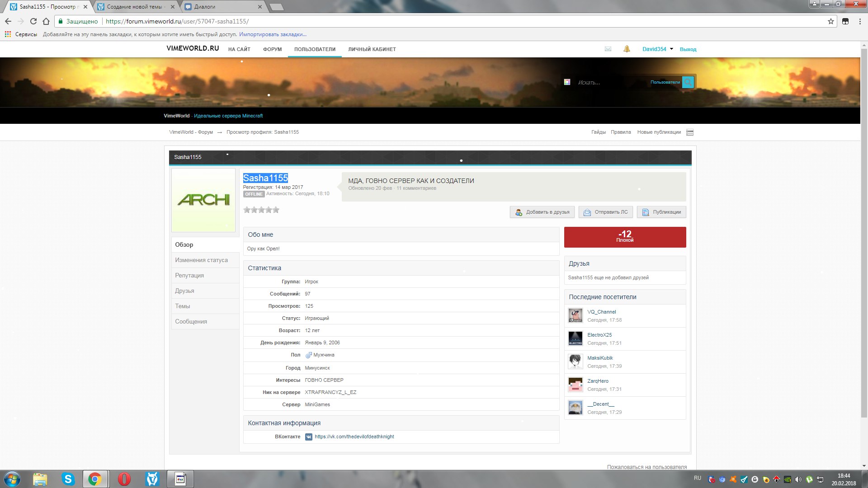This screenshot has width=868, height=488.
Task: Open the Avast antivirus tray icon
Action: 733,479
